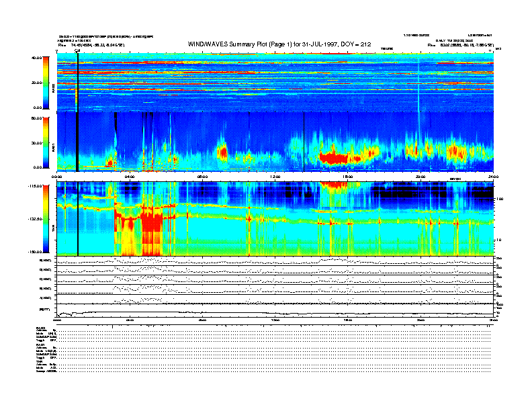Image resolution: width=532 pixels, height=411 pixels.
Task: Click the RAD2 color scale bar
Action: [x=46, y=83]
